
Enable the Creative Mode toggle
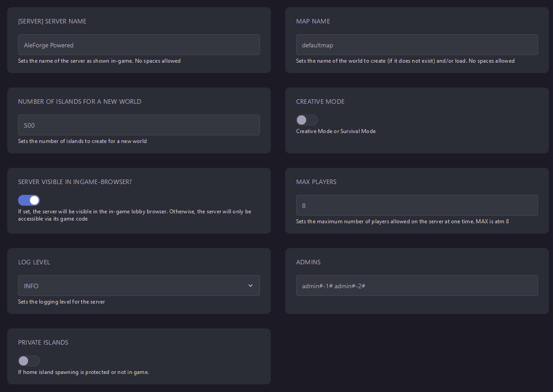[307, 120]
